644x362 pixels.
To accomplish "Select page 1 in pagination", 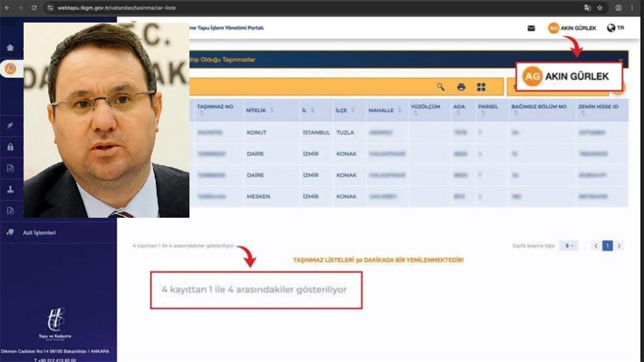I will coord(607,246).
